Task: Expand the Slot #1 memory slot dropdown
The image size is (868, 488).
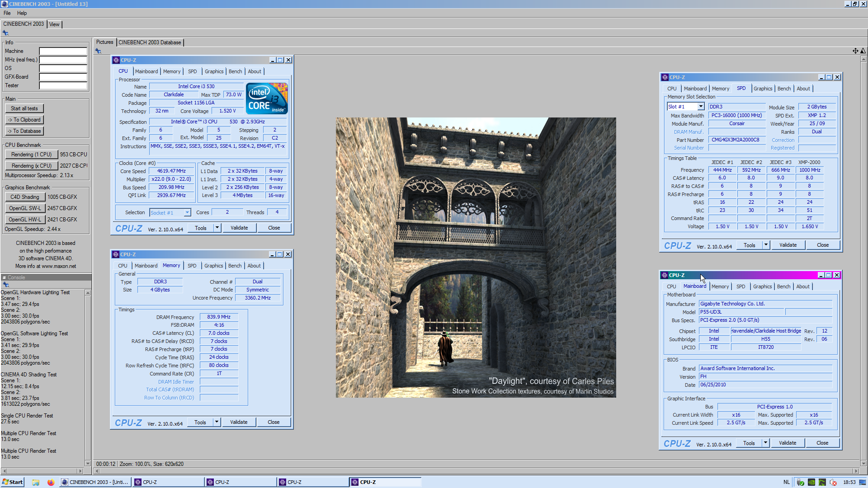Action: (701, 107)
